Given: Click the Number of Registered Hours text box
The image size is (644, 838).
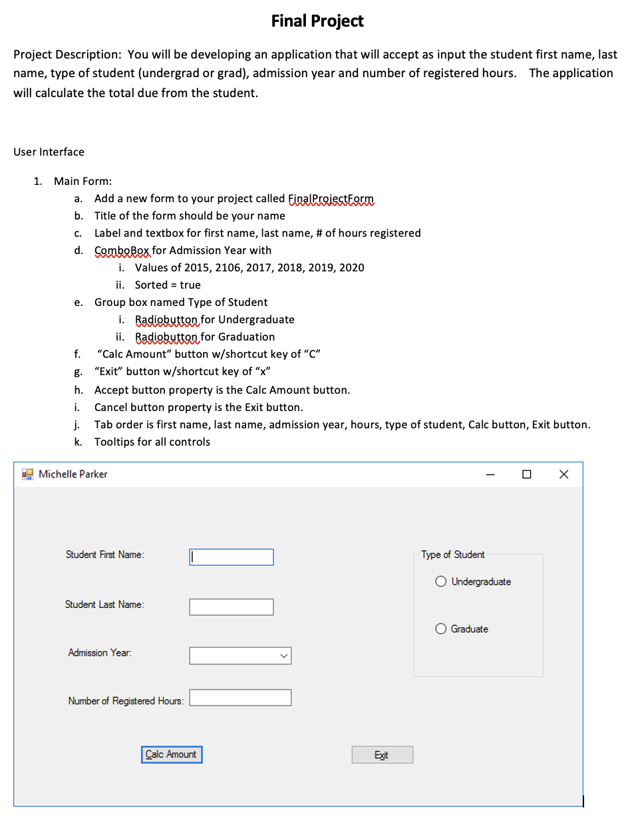Looking at the screenshot, I should 240,697.
